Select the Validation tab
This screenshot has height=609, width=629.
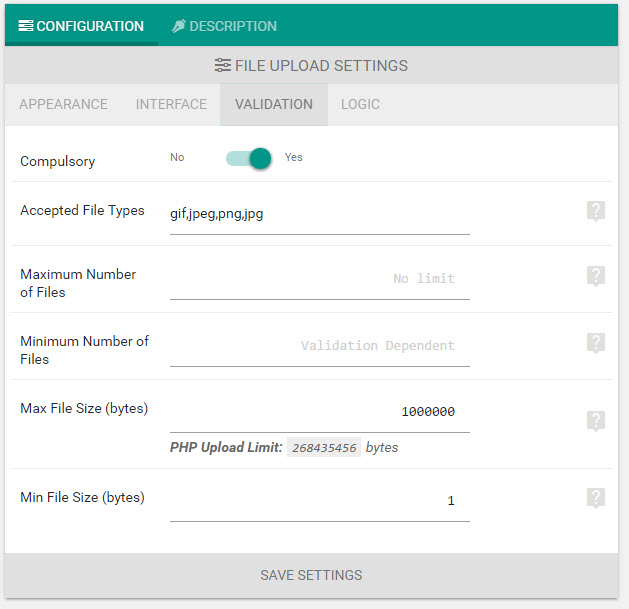point(274,104)
